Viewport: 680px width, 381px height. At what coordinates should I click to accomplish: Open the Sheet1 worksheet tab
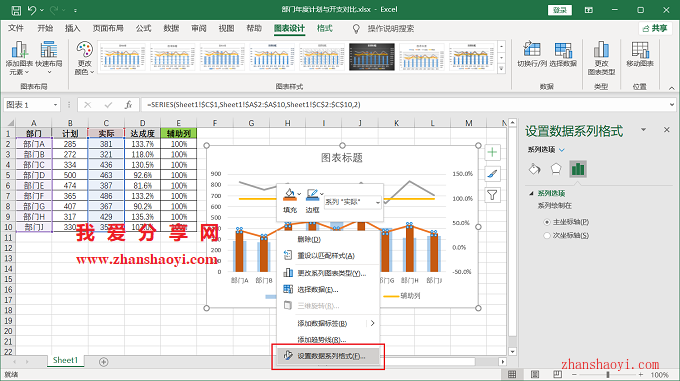[65, 360]
